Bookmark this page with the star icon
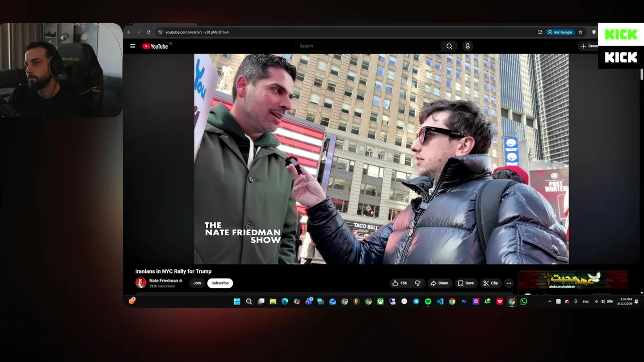Screen dimensions: 644x362 pyautogui.click(x=580, y=32)
